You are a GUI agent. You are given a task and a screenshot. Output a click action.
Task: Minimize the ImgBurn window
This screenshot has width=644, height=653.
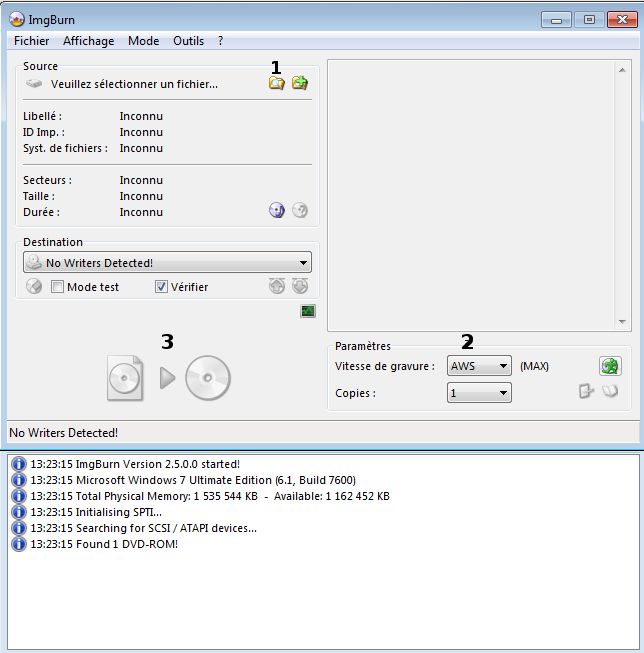click(556, 20)
